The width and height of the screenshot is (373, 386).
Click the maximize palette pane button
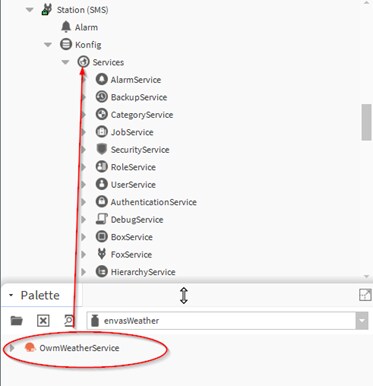(x=365, y=295)
